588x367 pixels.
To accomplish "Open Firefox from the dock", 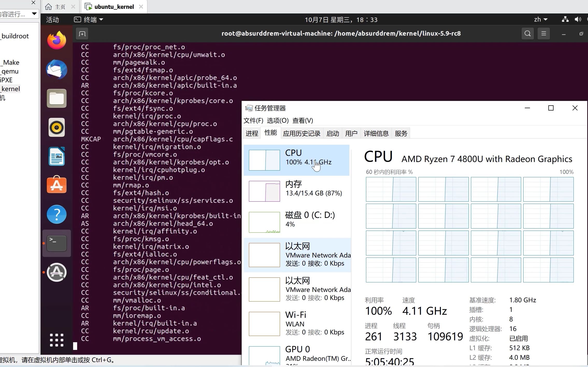I will [x=56, y=39].
